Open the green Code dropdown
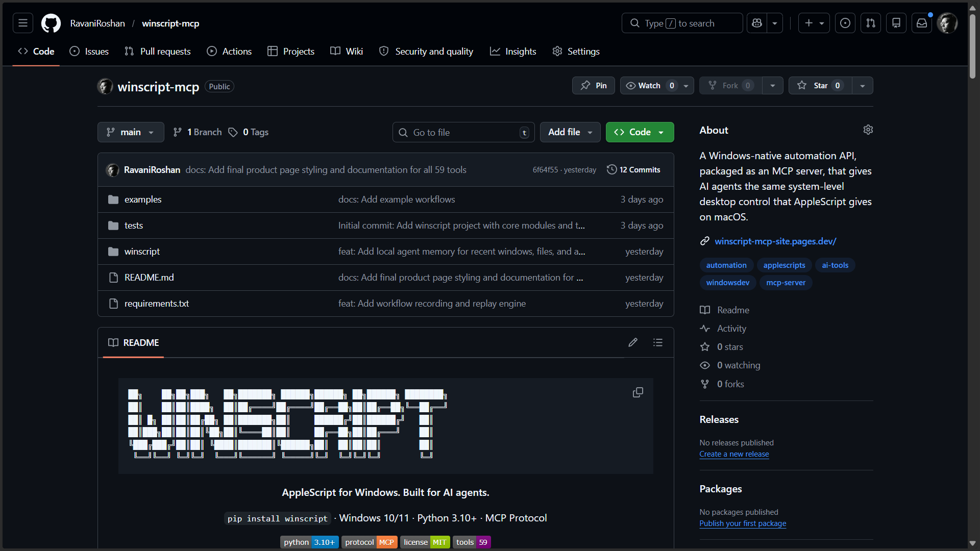Viewport: 980px width, 551px height. point(640,132)
